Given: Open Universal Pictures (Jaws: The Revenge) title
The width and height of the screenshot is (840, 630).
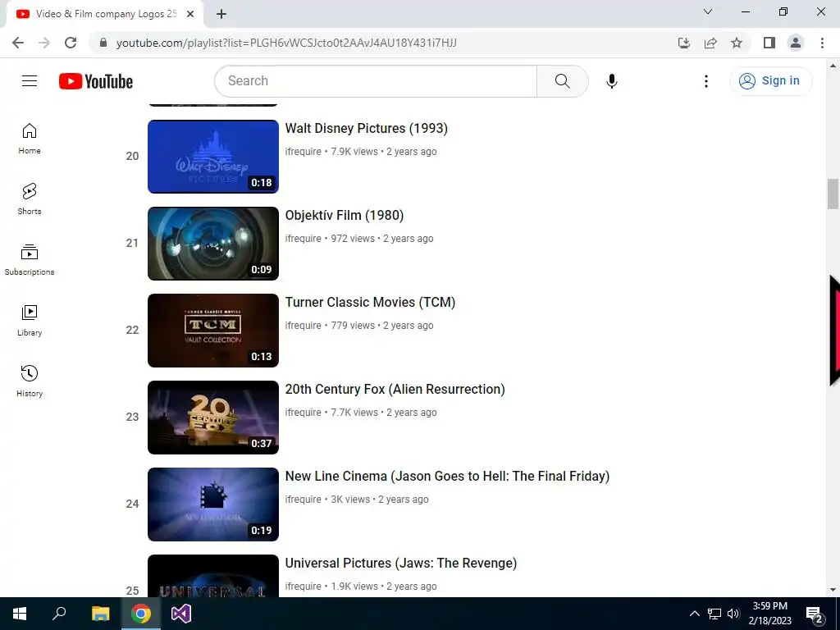Looking at the screenshot, I should click(x=400, y=563).
